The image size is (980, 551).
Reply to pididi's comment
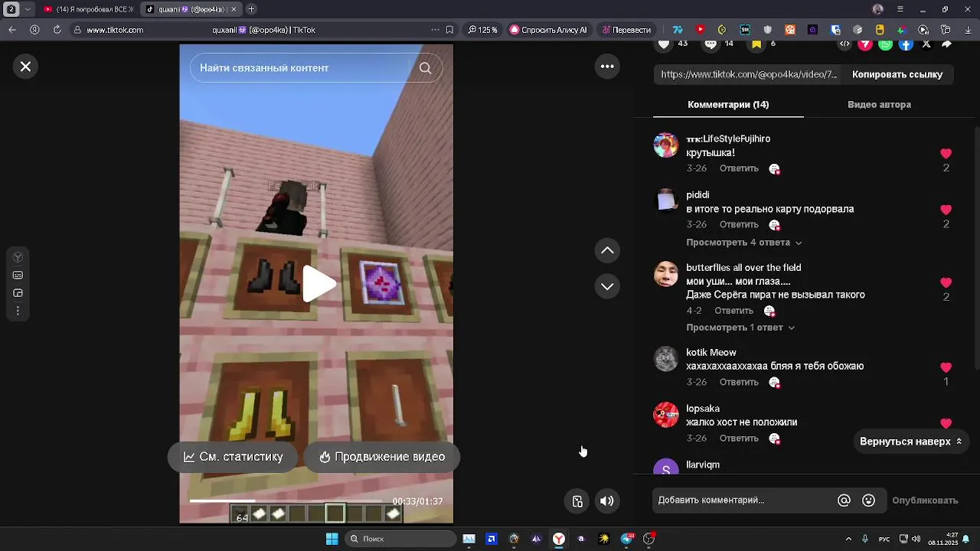(x=739, y=225)
